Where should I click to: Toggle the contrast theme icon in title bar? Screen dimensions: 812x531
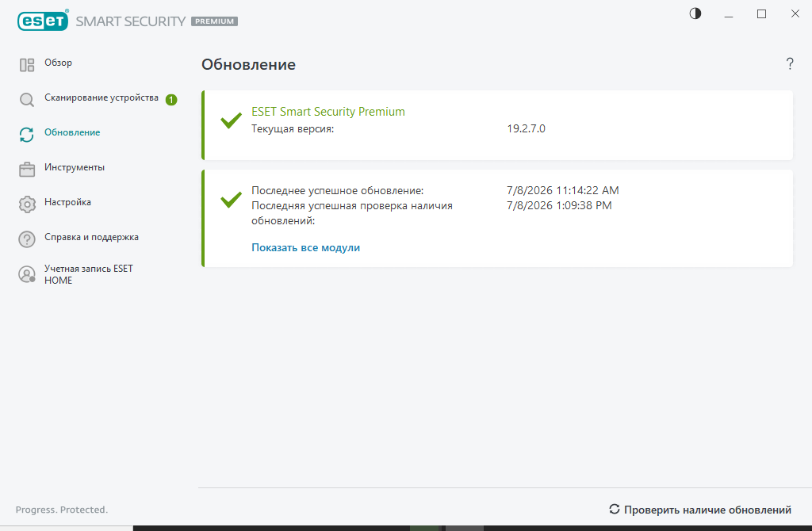point(695,13)
